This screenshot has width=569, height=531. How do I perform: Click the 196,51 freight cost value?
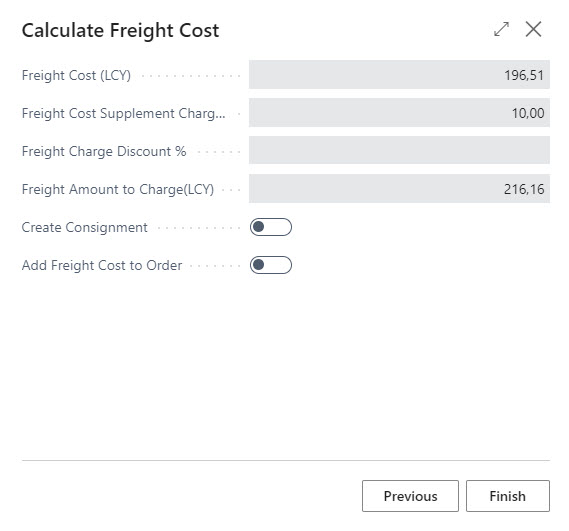coord(524,75)
